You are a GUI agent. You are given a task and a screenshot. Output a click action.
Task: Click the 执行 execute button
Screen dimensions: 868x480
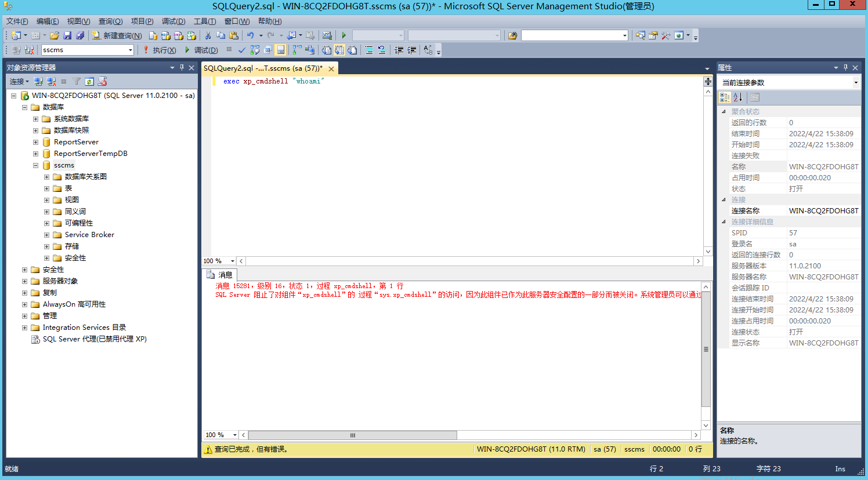tap(159, 50)
